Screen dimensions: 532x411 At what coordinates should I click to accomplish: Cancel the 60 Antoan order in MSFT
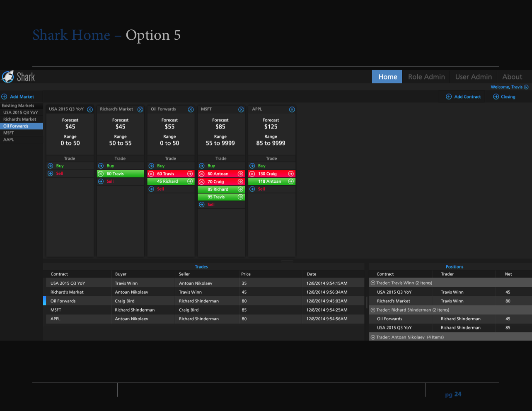click(202, 174)
